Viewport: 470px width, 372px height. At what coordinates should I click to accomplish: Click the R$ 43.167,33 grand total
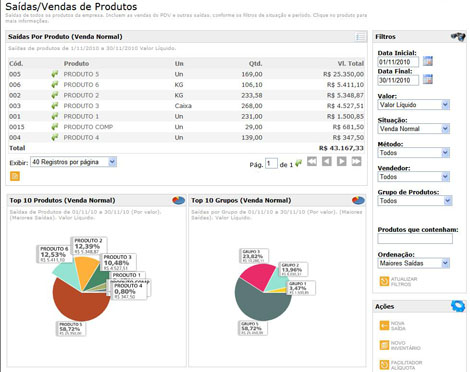341,148
